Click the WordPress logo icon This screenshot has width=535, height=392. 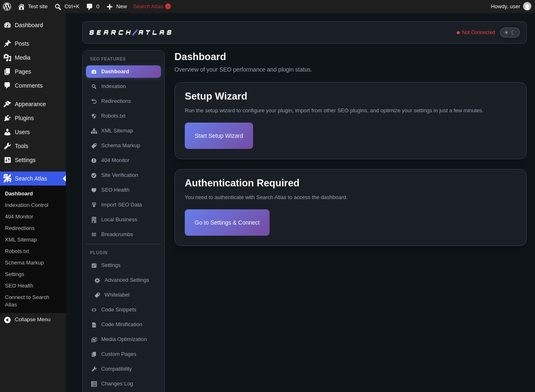pos(7,7)
